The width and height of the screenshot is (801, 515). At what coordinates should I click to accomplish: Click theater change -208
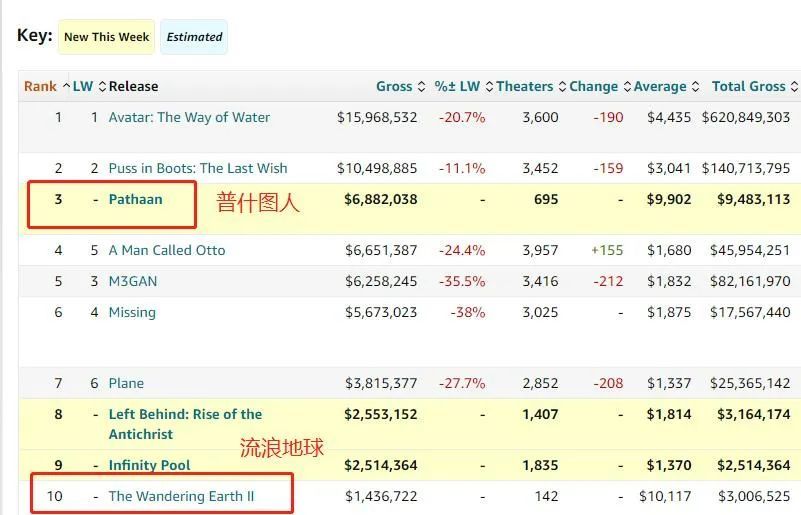click(608, 383)
